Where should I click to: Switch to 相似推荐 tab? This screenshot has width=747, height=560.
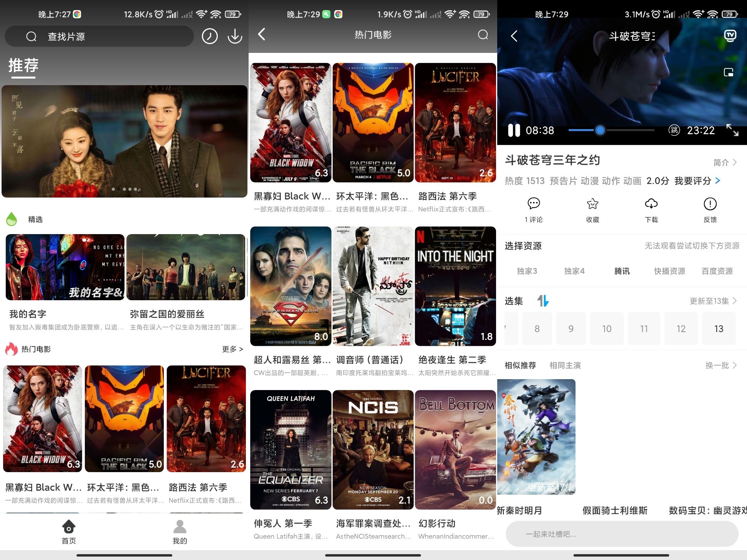click(x=520, y=365)
